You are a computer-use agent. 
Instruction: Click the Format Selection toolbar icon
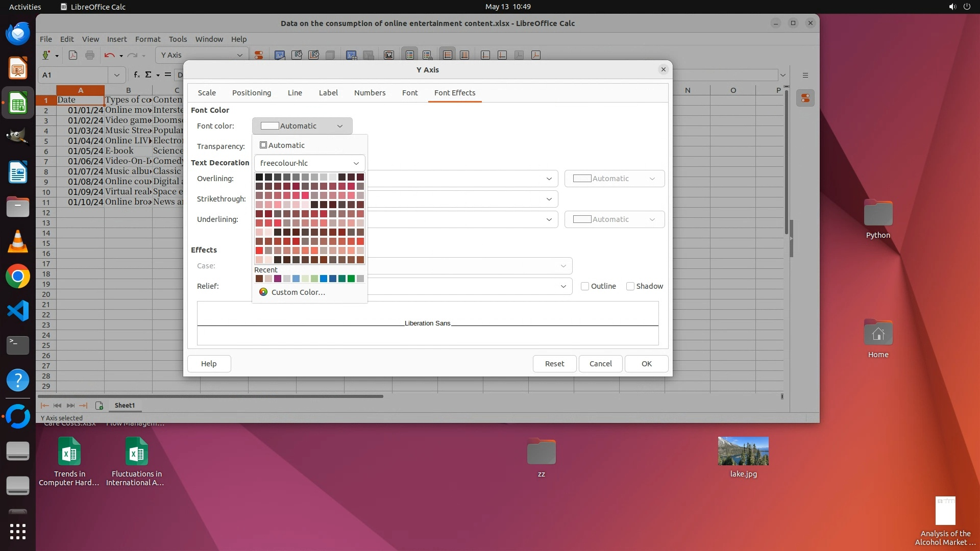259,55
